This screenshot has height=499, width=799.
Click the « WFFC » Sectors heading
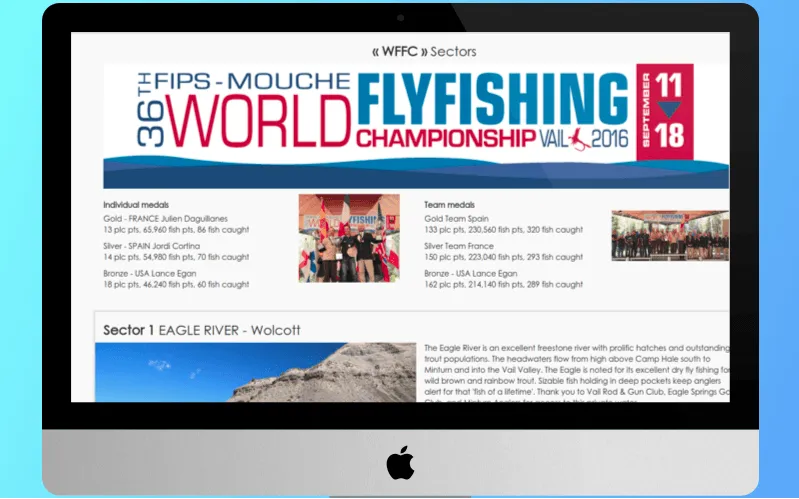[x=424, y=51]
